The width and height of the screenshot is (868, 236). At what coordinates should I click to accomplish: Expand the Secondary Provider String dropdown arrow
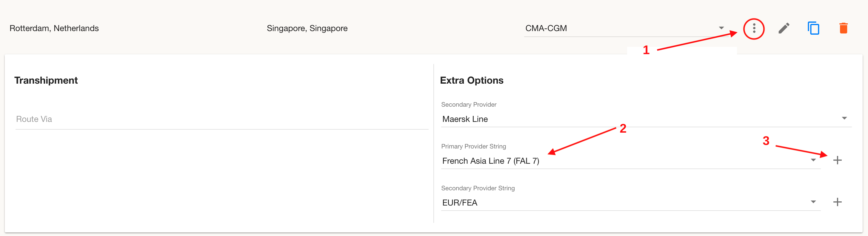click(813, 202)
